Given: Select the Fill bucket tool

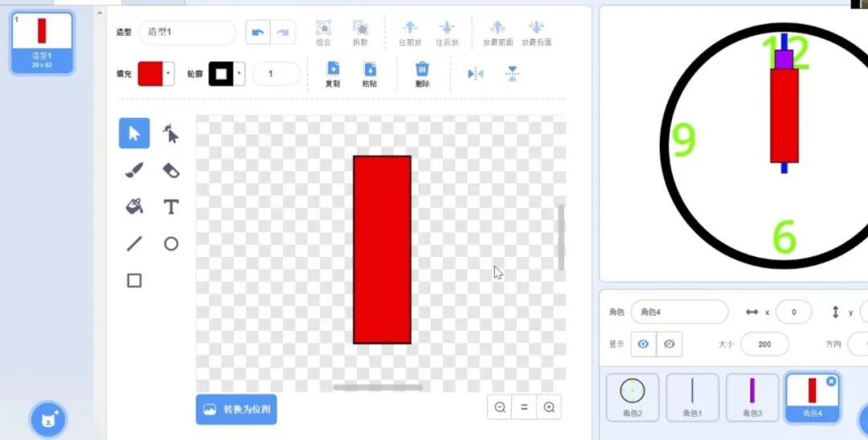Looking at the screenshot, I should pyautogui.click(x=134, y=207).
